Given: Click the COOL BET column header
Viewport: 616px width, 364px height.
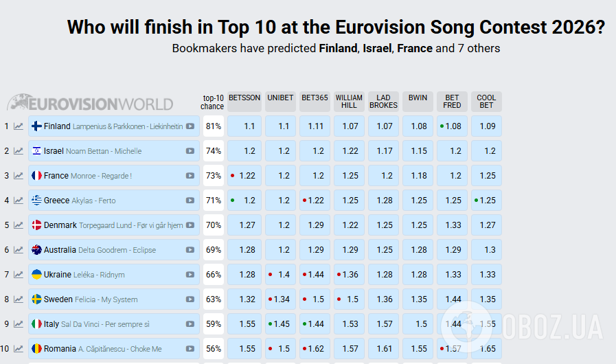Looking at the screenshot, I should (486, 102).
